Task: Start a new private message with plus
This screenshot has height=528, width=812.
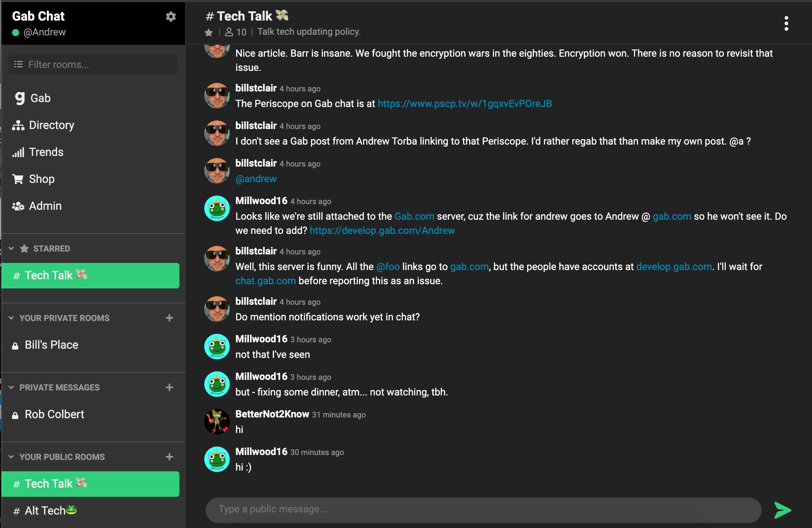Action: click(x=169, y=387)
